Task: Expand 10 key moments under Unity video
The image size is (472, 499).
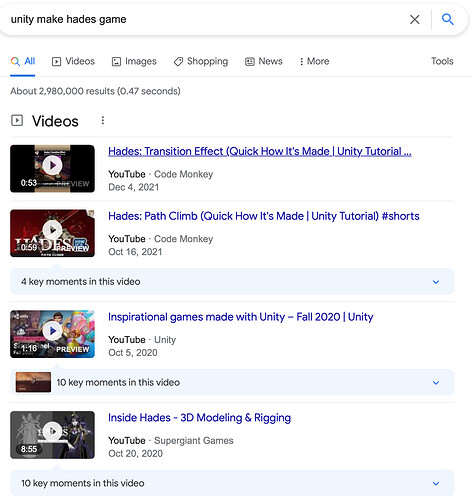Action: coord(232,382)
